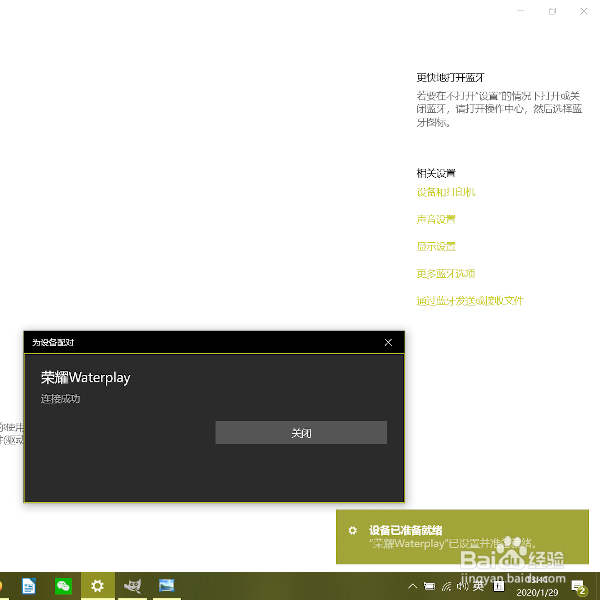This screenshot has width=600, height=600.
Task: Maximize the Settings window
Action: point(552,11)
